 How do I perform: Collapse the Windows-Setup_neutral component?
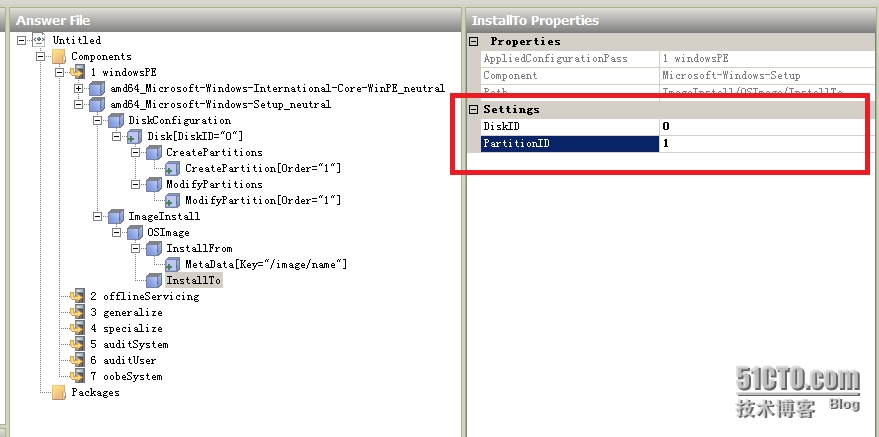click(78, 105)
